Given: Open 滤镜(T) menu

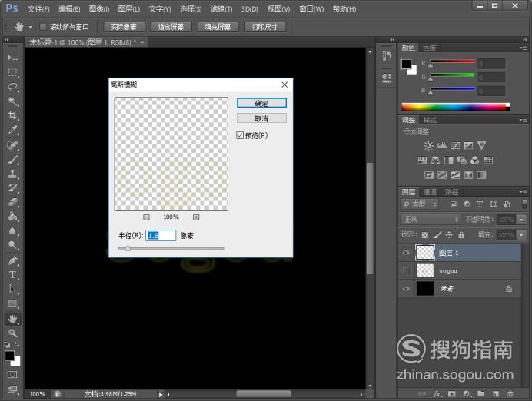Looking at the screenshot, I should click(221, 8).
